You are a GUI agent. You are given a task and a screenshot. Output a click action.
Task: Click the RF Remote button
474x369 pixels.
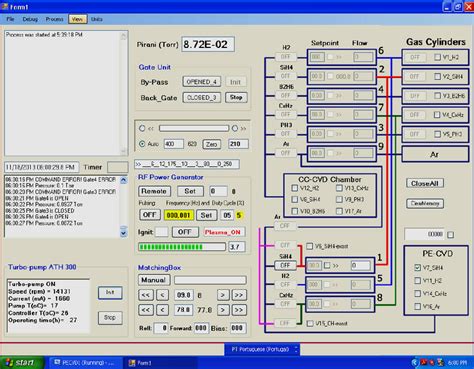click(x=154, y=191)
